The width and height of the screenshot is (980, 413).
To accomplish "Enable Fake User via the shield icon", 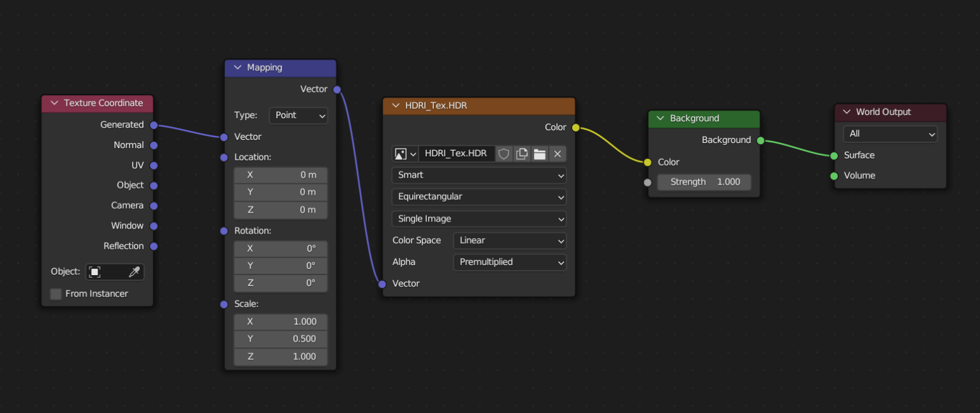I will click(x=504, y=153).
